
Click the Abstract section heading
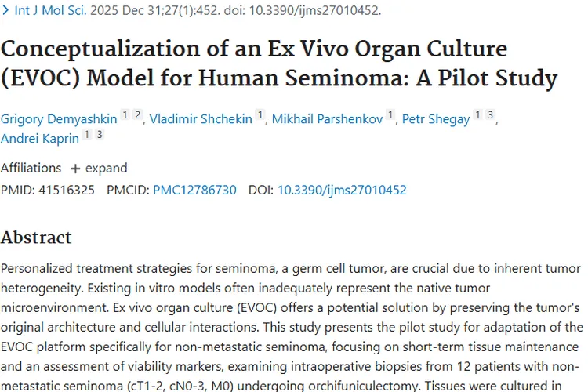tap(36, 238)
